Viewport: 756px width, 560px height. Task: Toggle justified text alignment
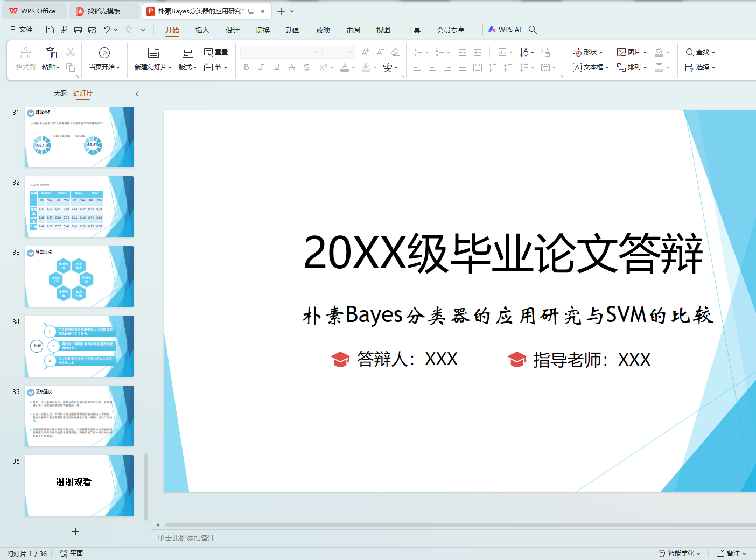click(x=462, y=67)
